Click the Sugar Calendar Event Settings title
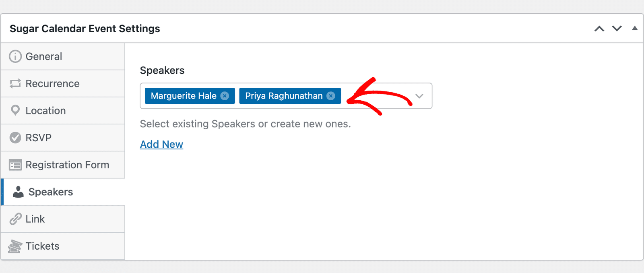 point(85,29)
